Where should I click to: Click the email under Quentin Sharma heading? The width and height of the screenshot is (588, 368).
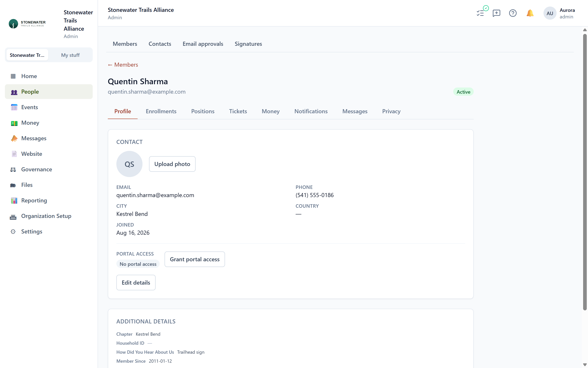pyautogui.click(x=147, y=92)
